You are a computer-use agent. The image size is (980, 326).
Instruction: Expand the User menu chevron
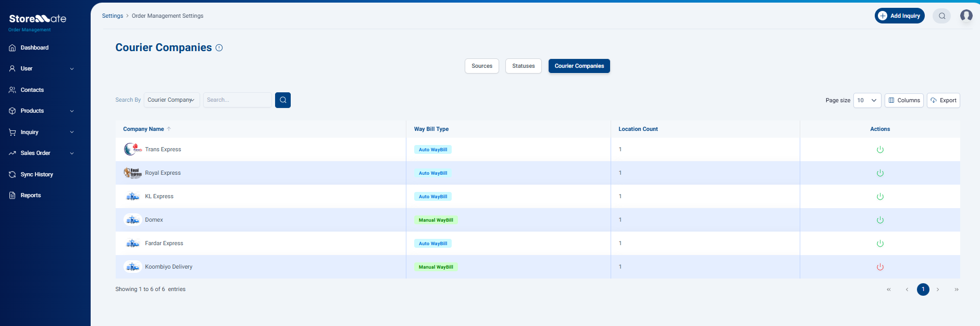coord(72,69)
